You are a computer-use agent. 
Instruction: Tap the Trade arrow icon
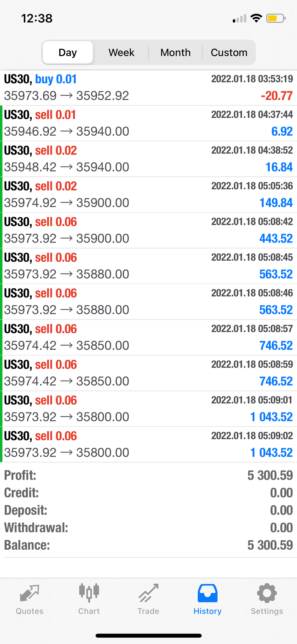pos(148,593)
